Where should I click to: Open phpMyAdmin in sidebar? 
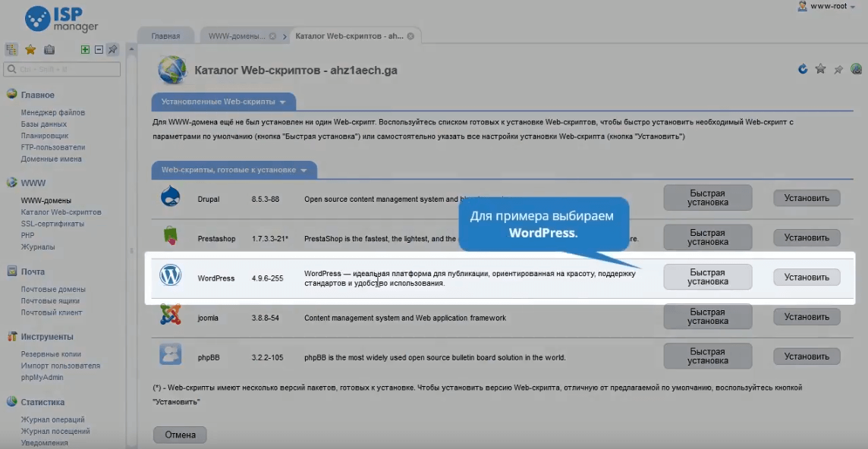coord(42,378)
